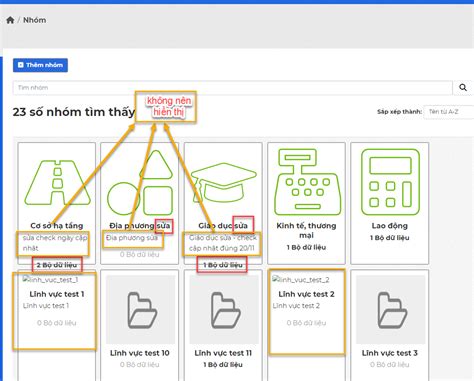Viewport: 474px width, 381px height.
Task: Open the Lĩnh vực test 11 title
Action: 223,353
